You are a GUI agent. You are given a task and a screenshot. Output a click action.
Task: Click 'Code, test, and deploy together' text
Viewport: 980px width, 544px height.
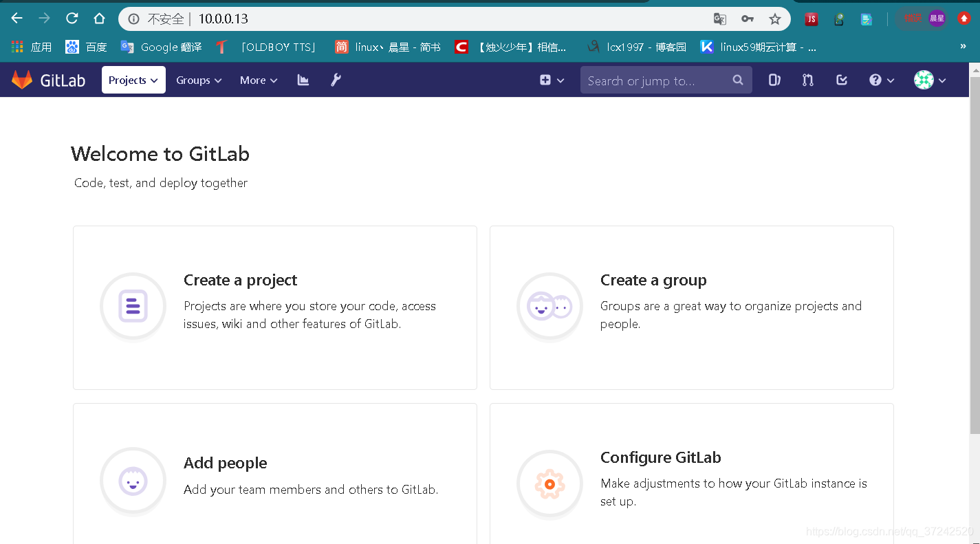[x=161, y=183]
